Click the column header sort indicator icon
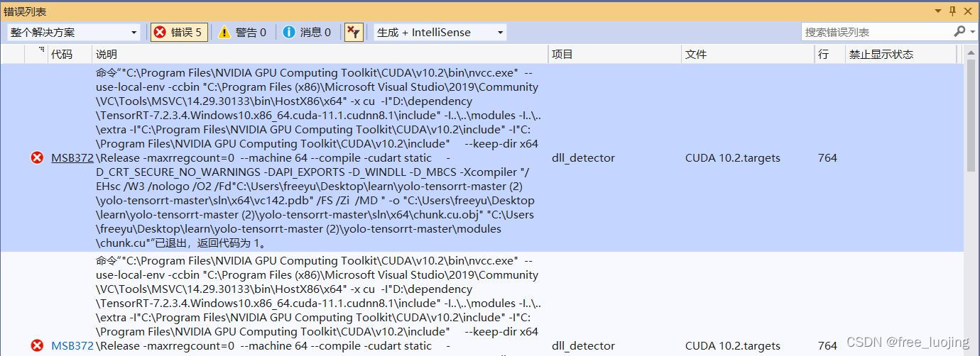Viewport: 980px width, 356px height. click(41, 50)
